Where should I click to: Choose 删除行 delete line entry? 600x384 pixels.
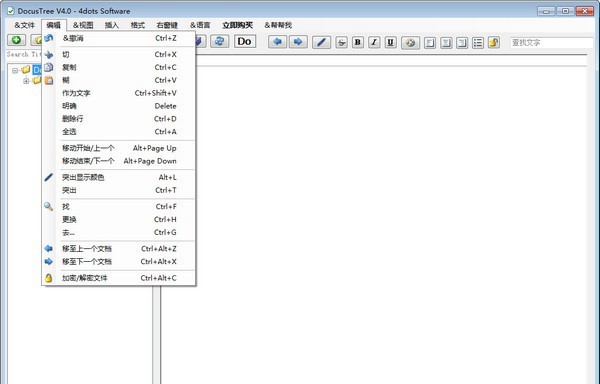(119, 119)
